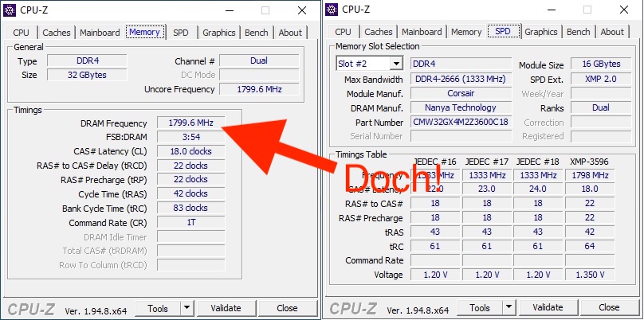Open Tools dropdown arrow in left window

coord(187,308)
